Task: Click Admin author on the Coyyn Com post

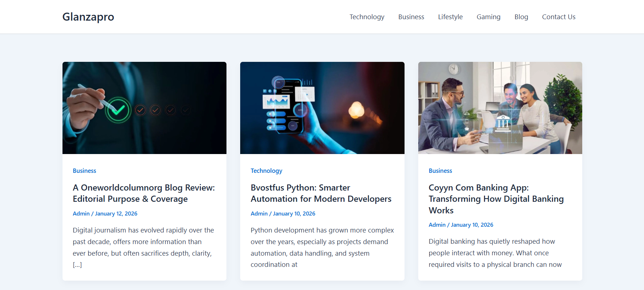Action: tap(437, 225)
